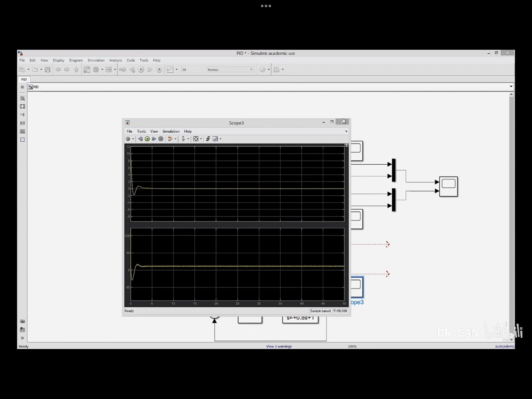Click Stop button in Scope3 toolbar
This screenshot has width=532, height=399.
tap(161, 139)
